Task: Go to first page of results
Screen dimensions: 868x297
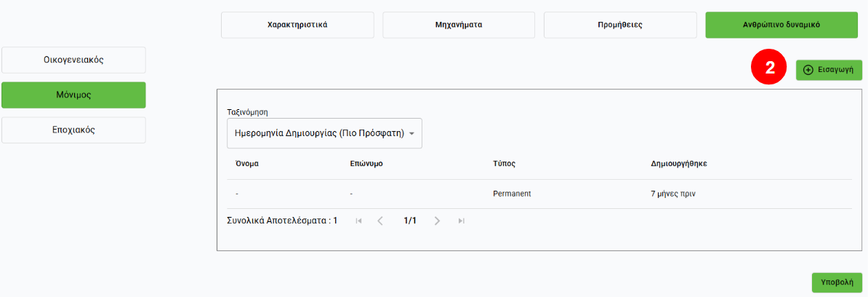Action: (x=358, y=221)
